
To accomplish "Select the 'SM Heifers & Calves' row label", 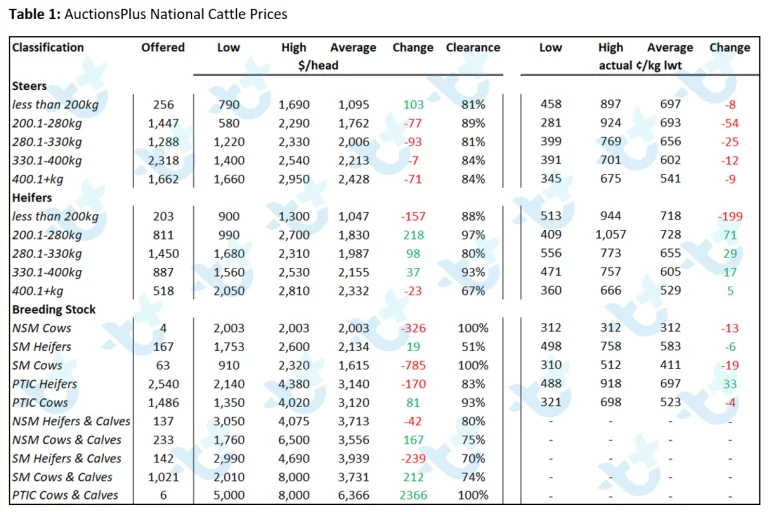I will click(67, 458).
